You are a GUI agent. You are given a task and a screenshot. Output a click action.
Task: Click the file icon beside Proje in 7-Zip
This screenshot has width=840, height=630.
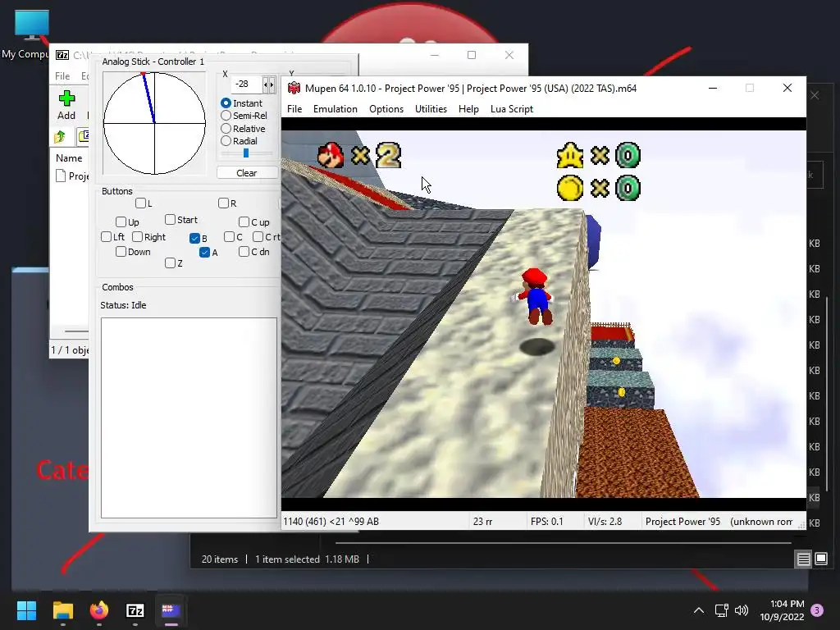61,176
